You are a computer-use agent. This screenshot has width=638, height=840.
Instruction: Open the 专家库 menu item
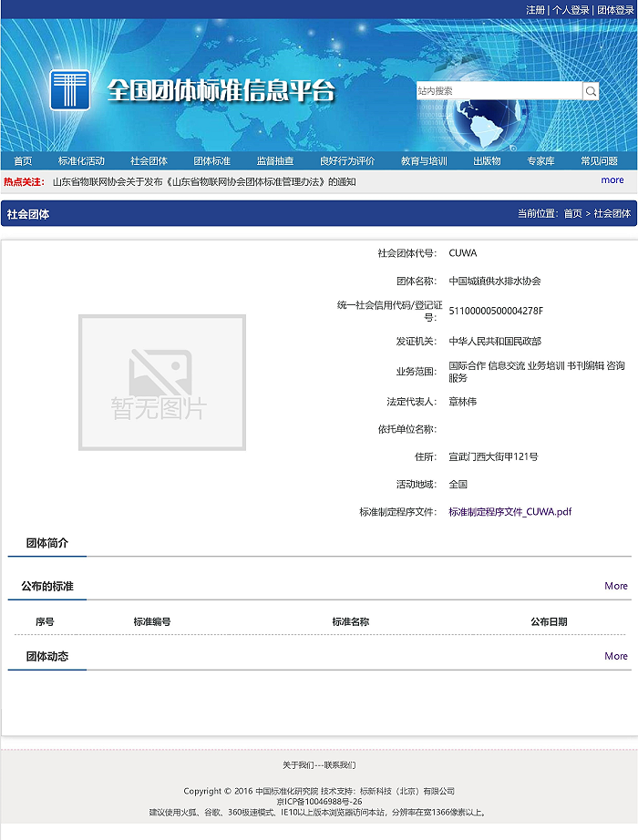540,161
